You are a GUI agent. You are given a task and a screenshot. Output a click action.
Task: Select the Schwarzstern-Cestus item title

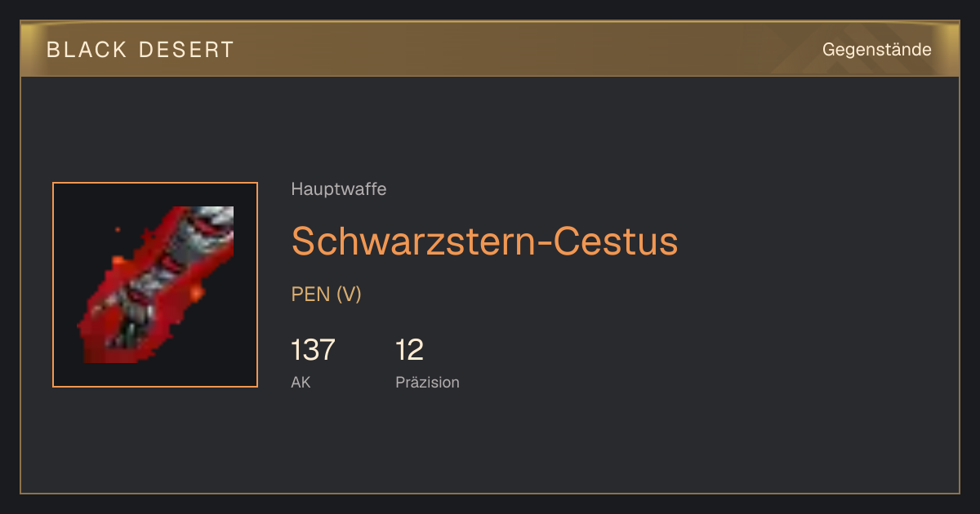(484, 241)
